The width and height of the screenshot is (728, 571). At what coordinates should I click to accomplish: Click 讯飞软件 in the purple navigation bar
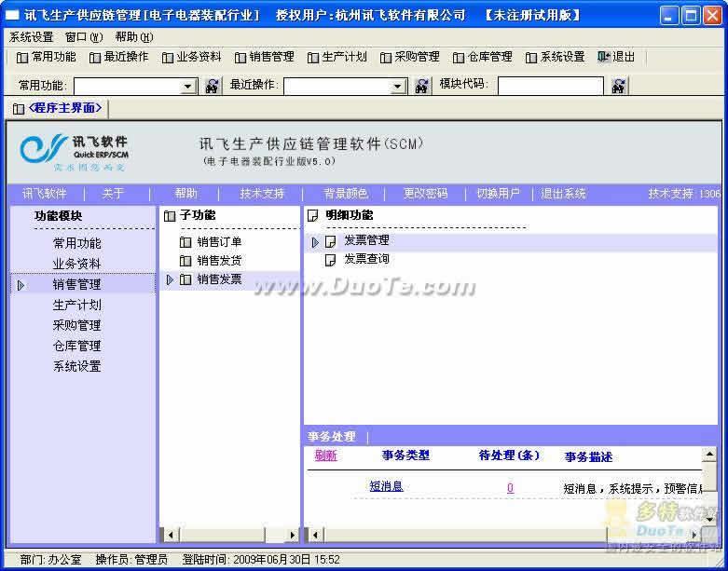pyautogui.click(x=45, y=194)
